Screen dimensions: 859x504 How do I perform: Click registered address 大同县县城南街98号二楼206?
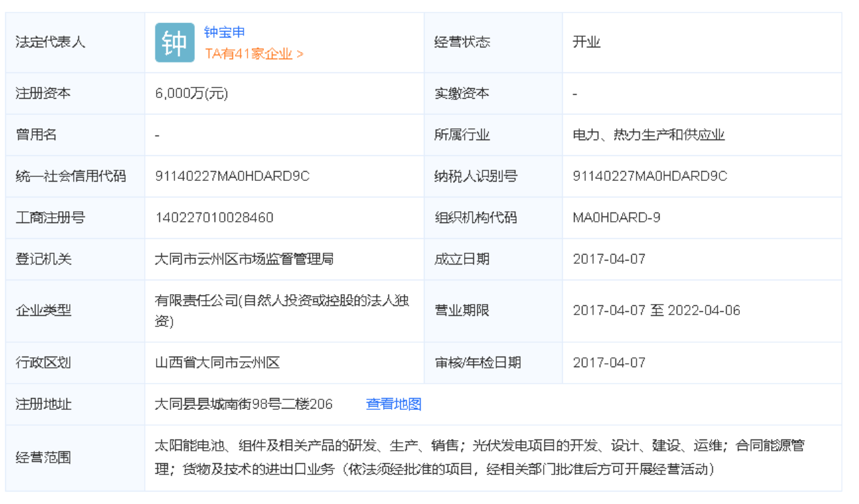pos(244,404)
